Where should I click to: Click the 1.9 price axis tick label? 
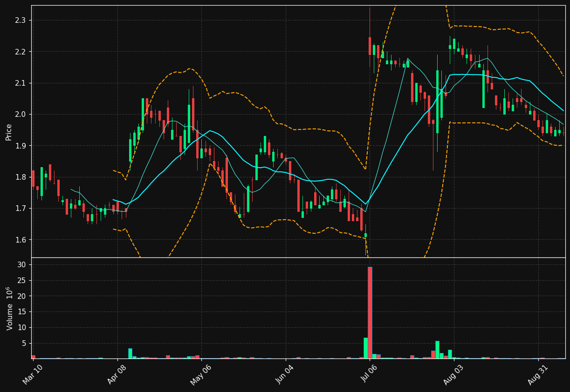click(21, 146)
